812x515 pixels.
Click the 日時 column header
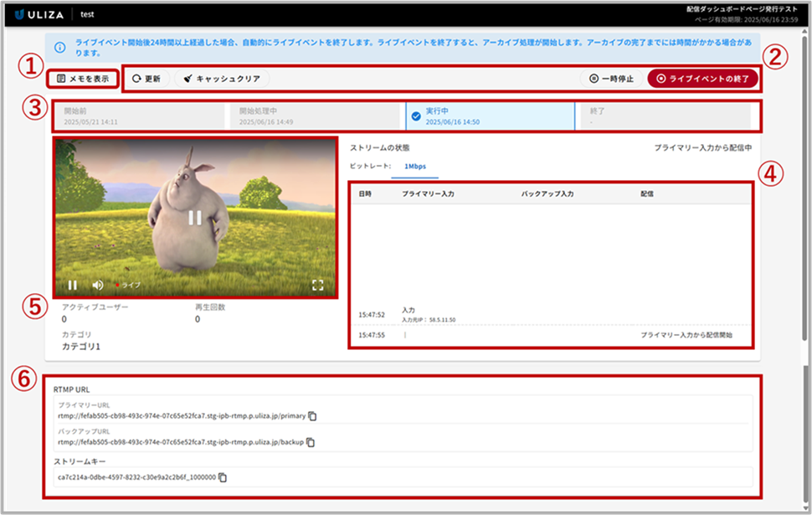tap(365, 193)
